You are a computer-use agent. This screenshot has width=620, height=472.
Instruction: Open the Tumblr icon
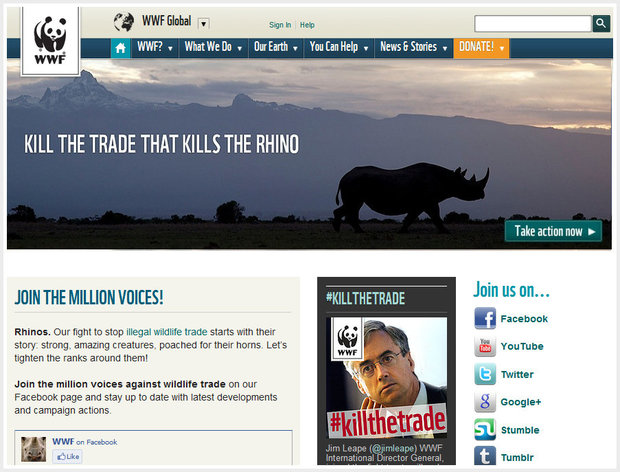coord(485,456)
